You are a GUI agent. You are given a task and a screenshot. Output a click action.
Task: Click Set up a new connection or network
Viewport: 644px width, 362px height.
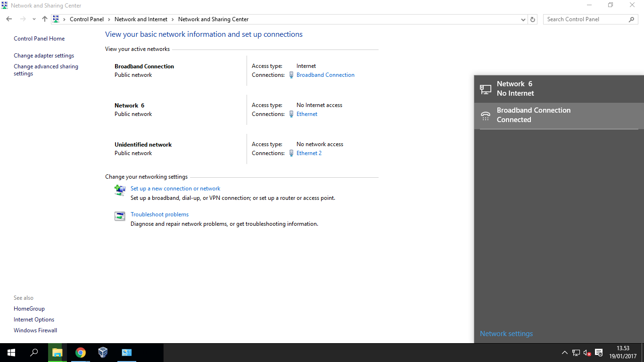[175, 189]
